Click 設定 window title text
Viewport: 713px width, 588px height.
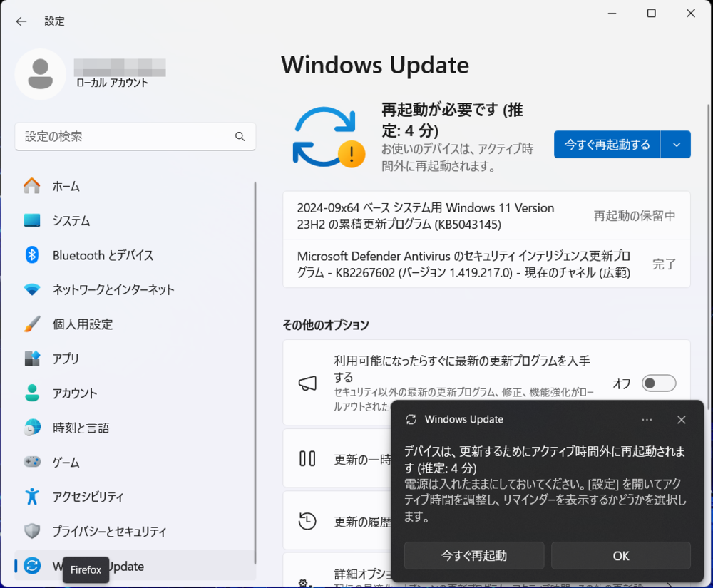click(55, 21)
